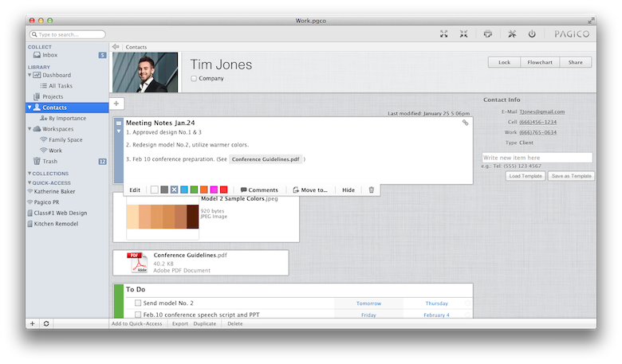Click the Lock button
Screen dimensions: 622x364
coord(504,62)
